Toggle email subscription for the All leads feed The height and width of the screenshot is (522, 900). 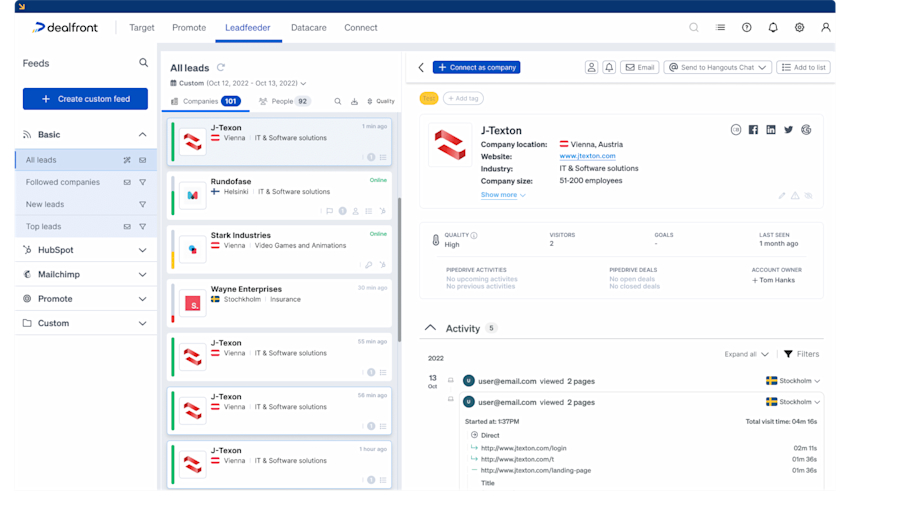point(142,160)
